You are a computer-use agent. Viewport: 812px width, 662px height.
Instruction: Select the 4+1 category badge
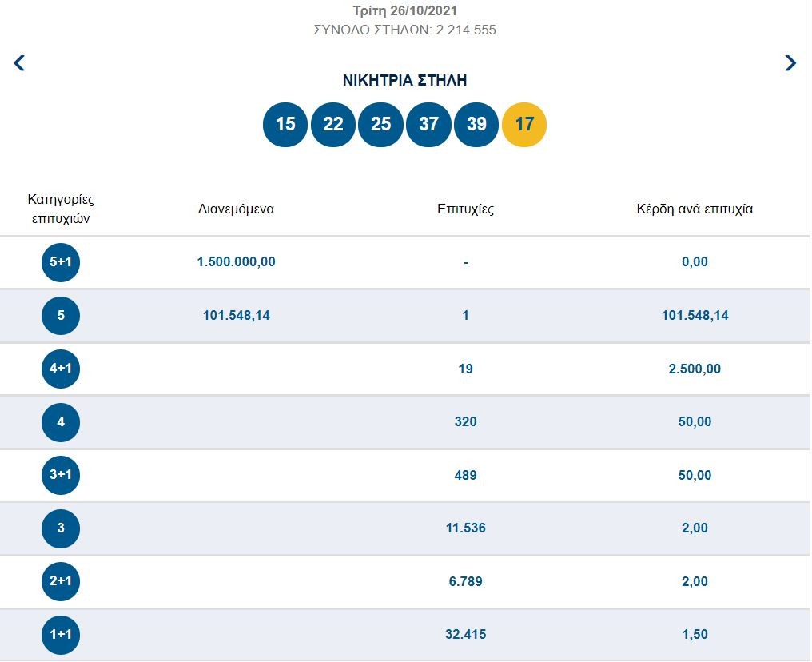(x=61, y=369)
